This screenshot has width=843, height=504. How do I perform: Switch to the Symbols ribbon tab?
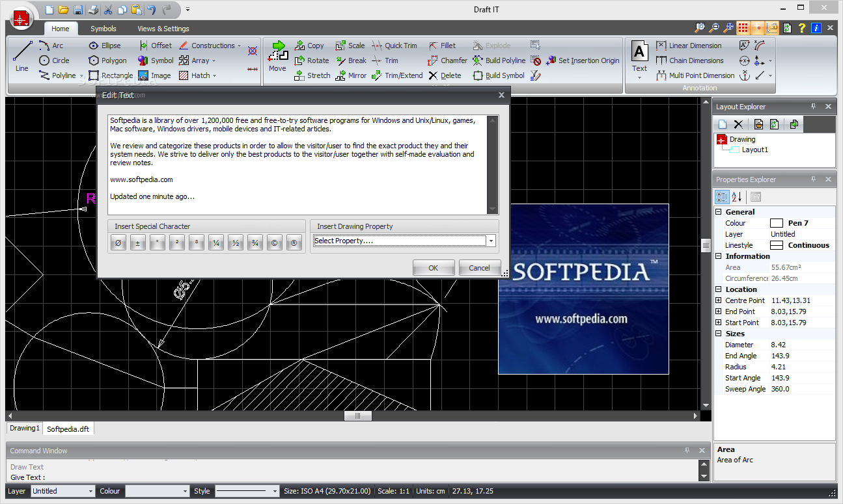coord(104,29)
